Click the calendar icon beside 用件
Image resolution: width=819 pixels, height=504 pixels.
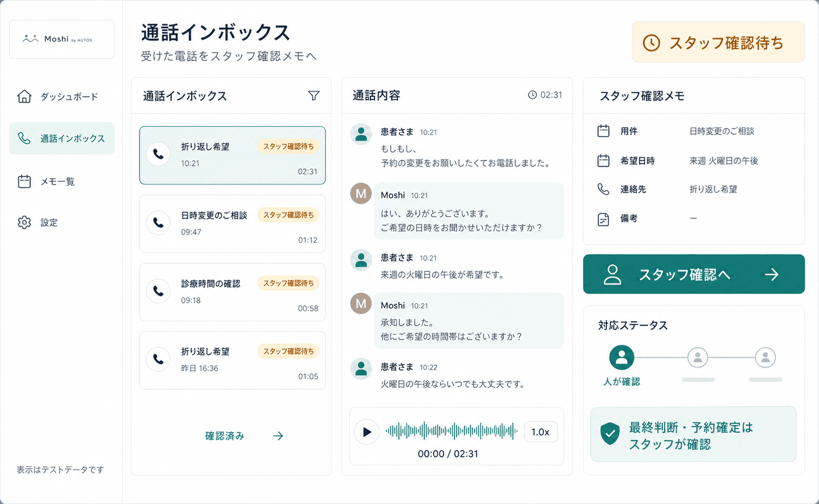(x=603, y=131)
